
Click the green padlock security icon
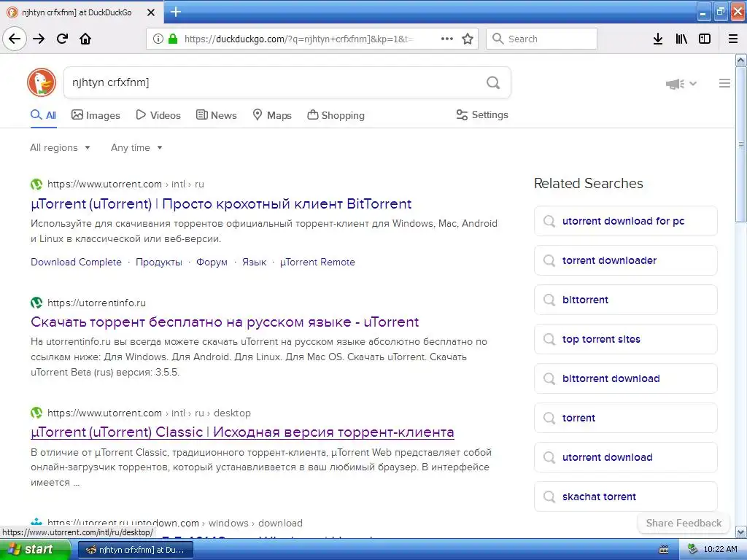click(173, 39)
